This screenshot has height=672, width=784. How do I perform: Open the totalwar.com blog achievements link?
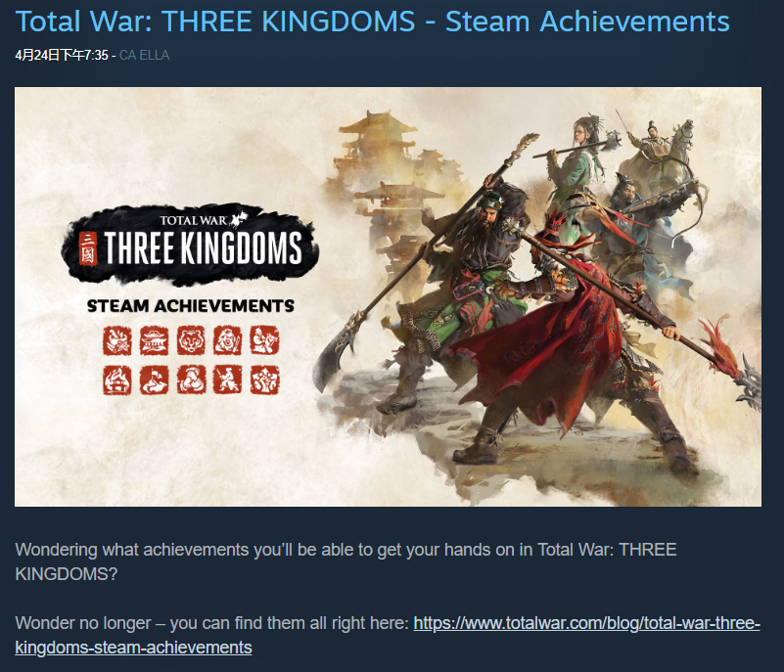[388, 635]
